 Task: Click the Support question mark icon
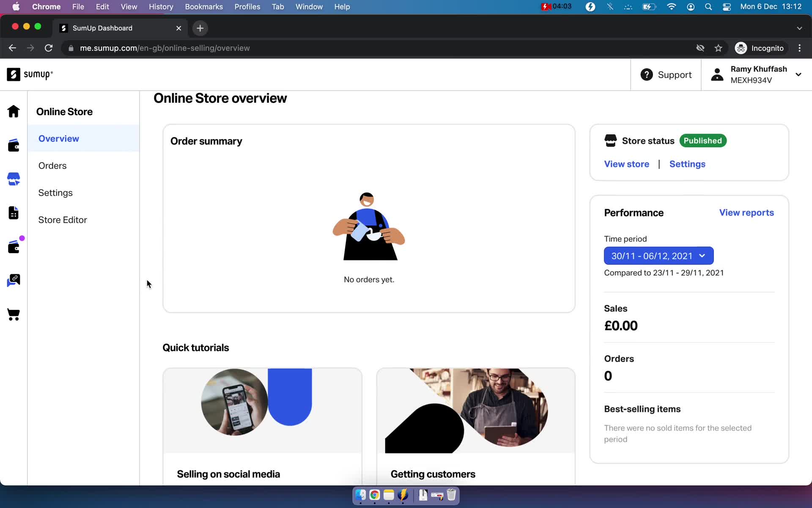pos(647,75)
